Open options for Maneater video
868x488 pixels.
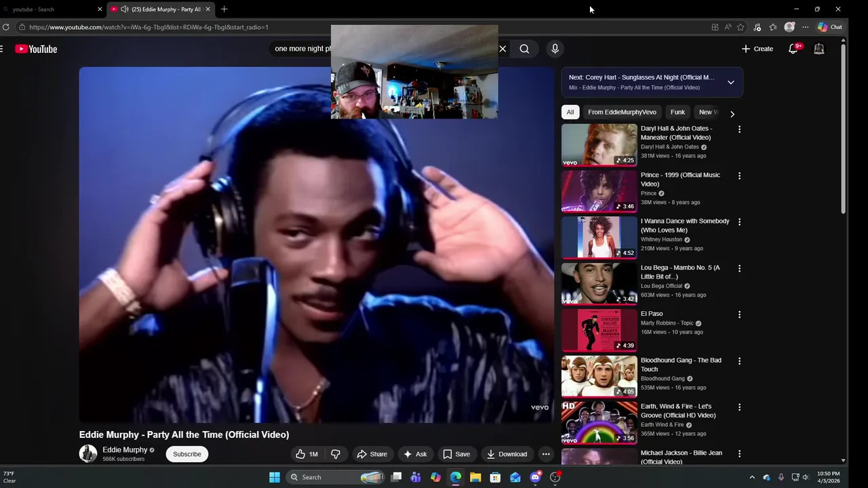click(739, 129)
